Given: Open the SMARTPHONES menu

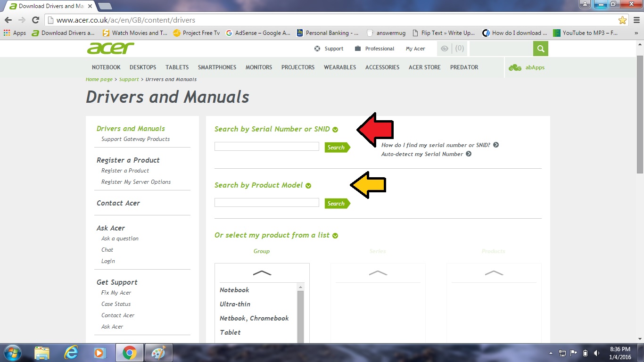Looking at the screenshot, I should (217, 67).
